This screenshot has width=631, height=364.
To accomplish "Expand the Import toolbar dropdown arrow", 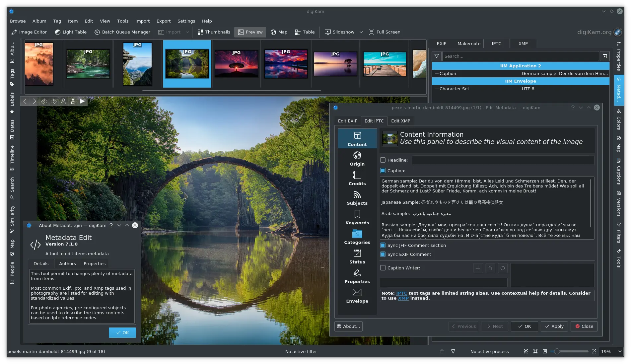I will [x=187, y=32].
